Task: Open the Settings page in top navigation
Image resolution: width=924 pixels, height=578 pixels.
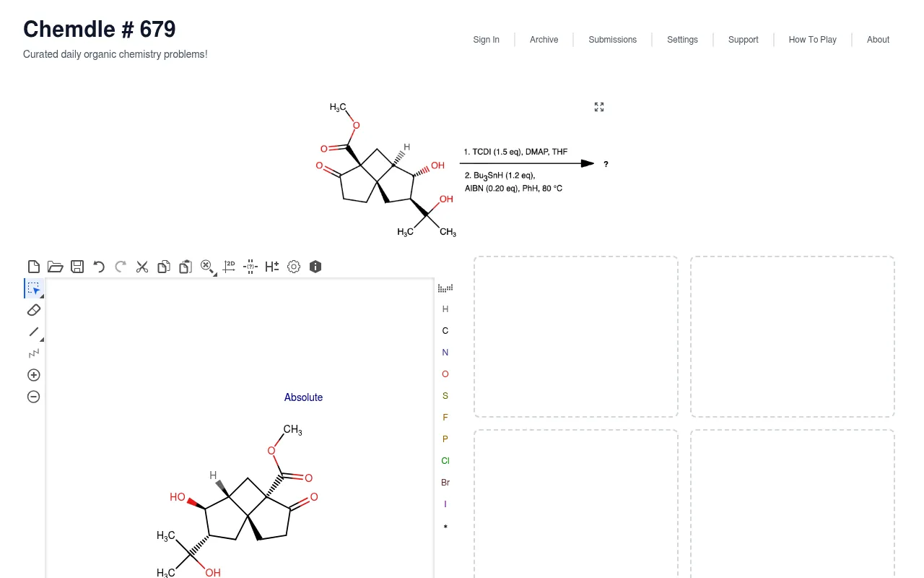Action: (x=683, y=40)
